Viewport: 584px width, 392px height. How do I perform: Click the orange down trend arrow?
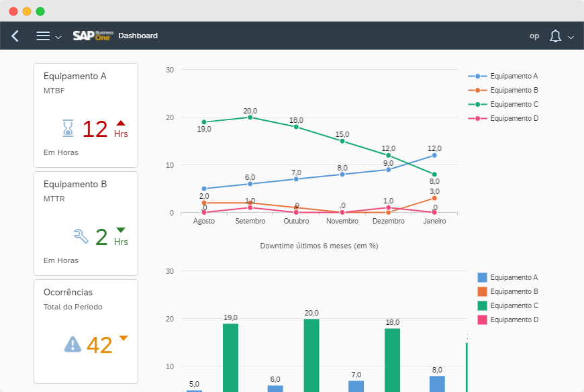[124, 338]
